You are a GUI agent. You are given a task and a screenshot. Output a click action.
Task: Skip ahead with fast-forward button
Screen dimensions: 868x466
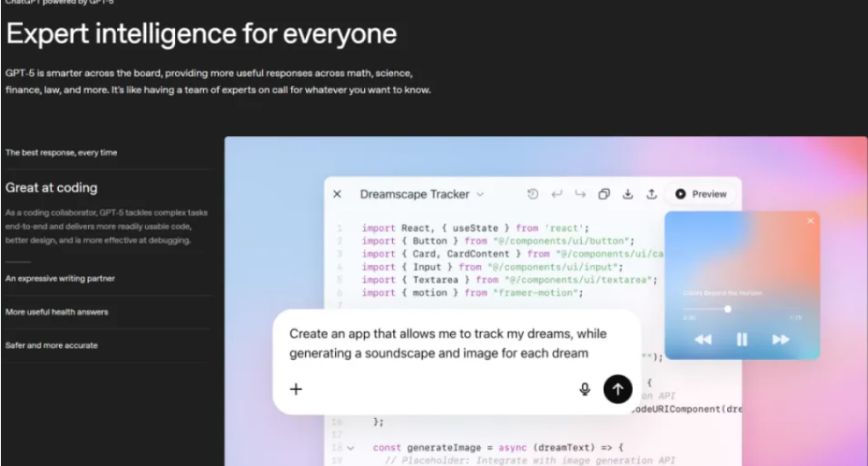(781, 339)
